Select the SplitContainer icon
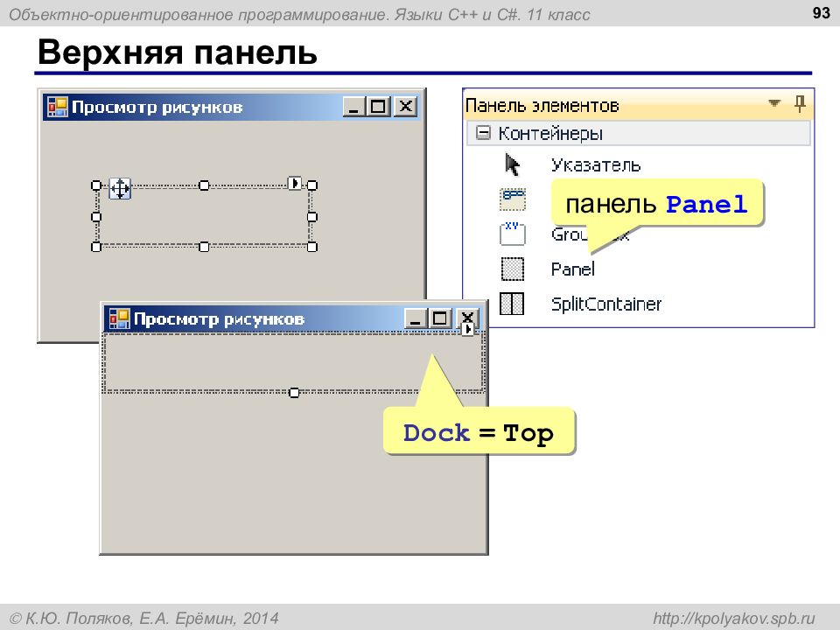 point(512,304)
